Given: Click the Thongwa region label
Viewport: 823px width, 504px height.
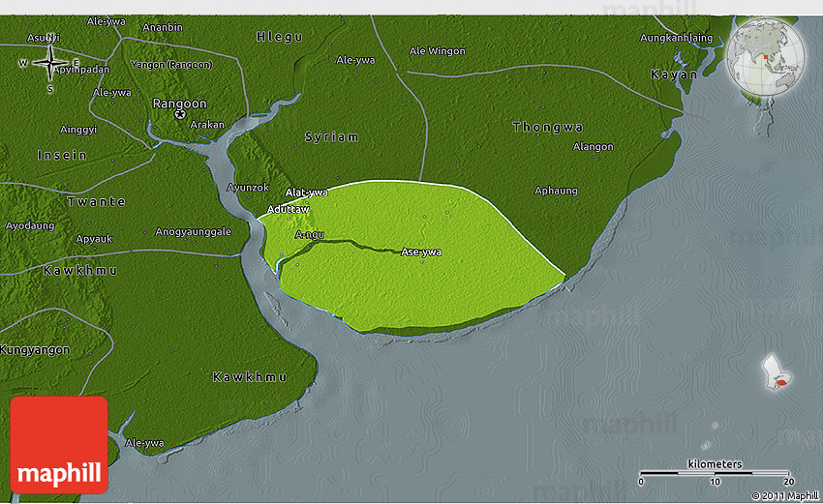Looking at the screenshot, I should click(548, 127).
